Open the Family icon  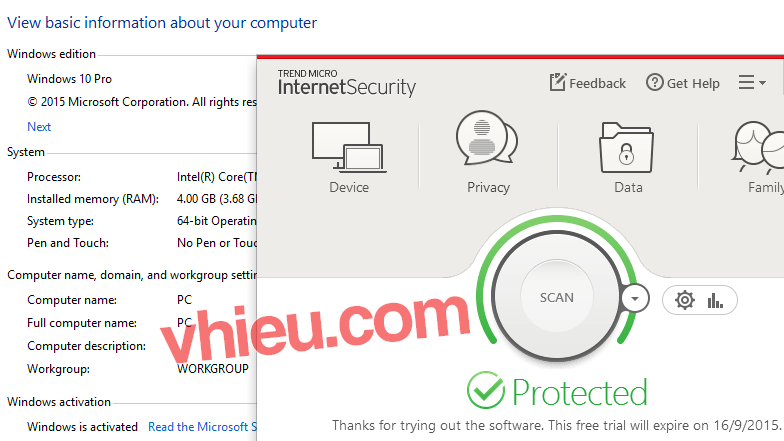[758, 147]
